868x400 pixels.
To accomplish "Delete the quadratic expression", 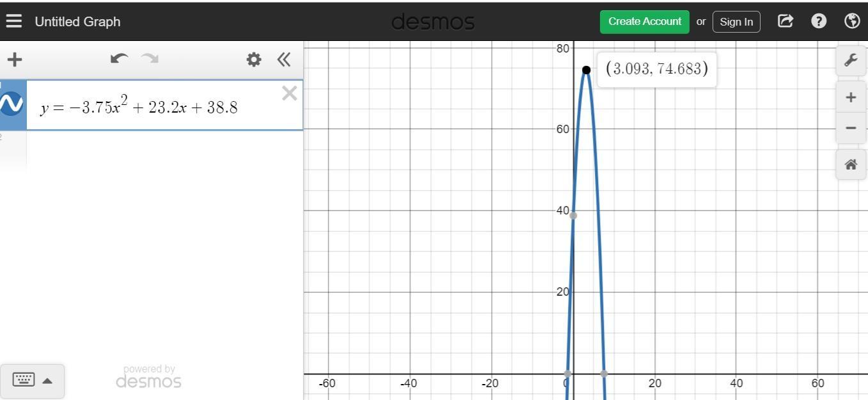I will (290, 93).
